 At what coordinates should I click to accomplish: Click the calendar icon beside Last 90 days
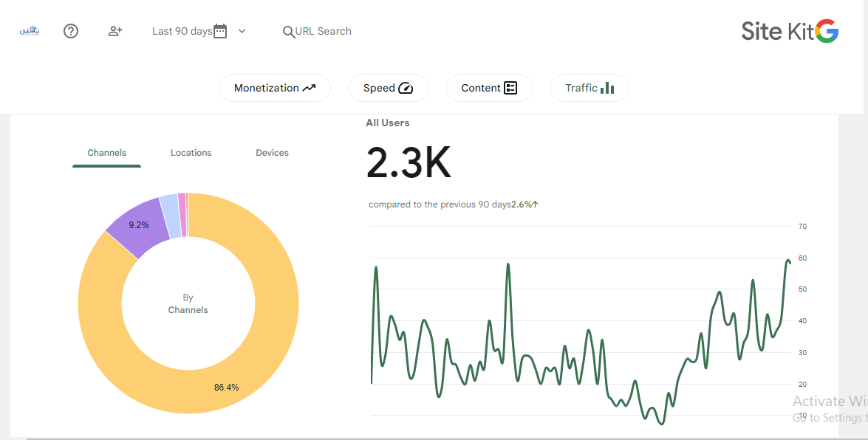click(x=220, y=31)
